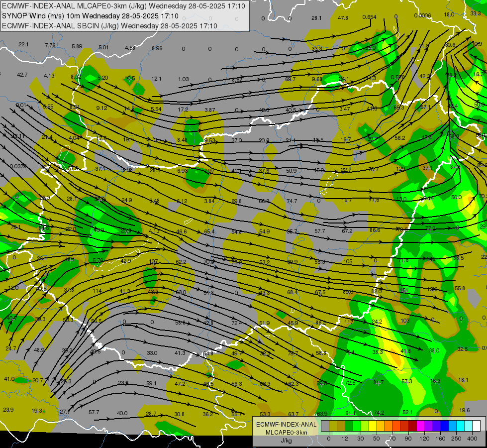Viewport: 487px width, 448px height.
Task: Click the map value '47.8'
Action: (x=343, y=18)
